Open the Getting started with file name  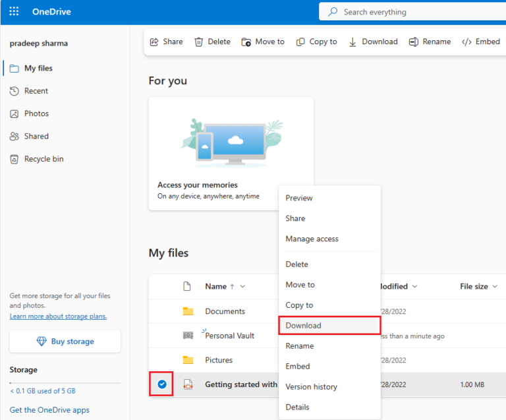pos(241,384)
